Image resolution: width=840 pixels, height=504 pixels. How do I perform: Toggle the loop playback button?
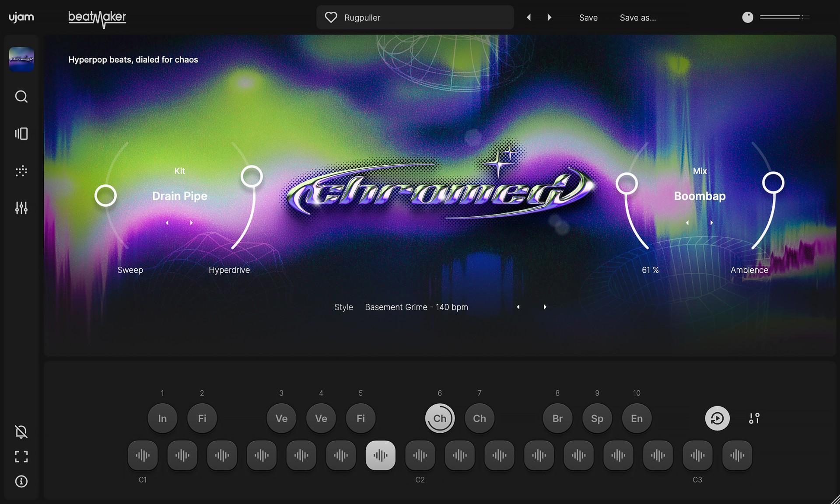717,418
